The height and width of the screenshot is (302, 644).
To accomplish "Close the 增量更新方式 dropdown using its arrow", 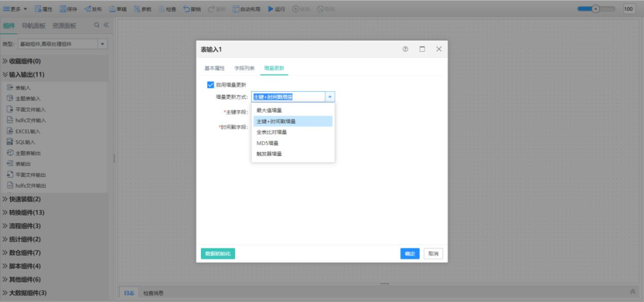I will 330,96.
